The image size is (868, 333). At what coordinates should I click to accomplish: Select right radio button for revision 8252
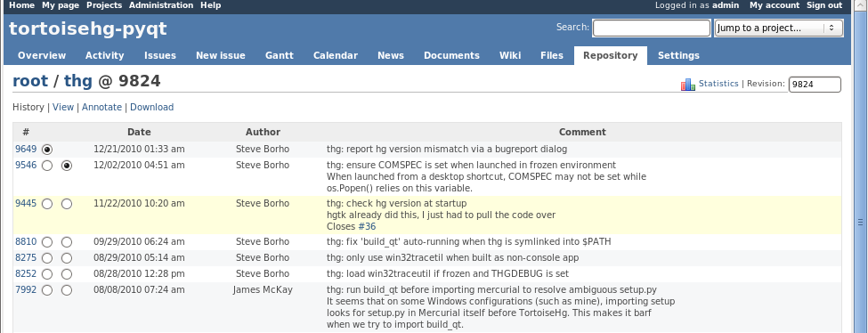[x=67, y=274]
